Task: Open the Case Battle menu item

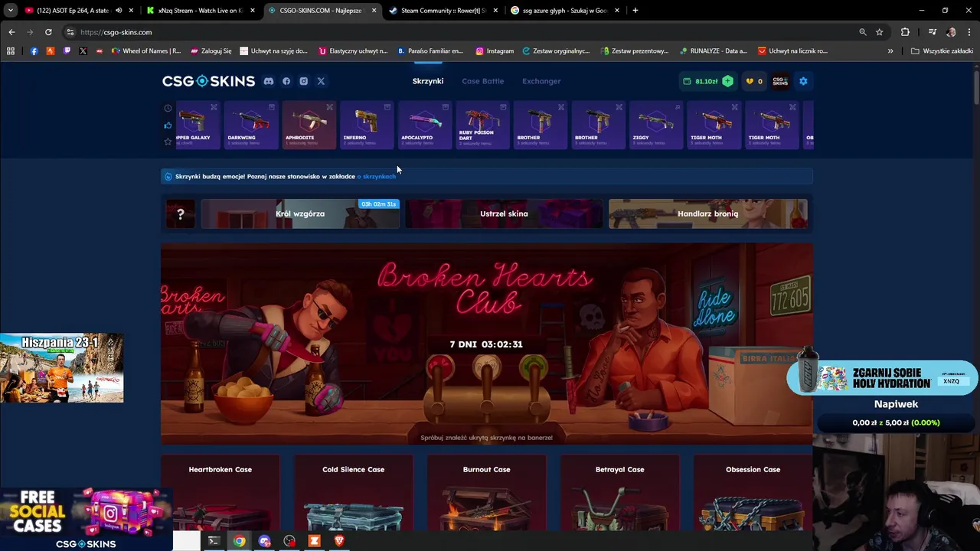Action: [483, 81]
